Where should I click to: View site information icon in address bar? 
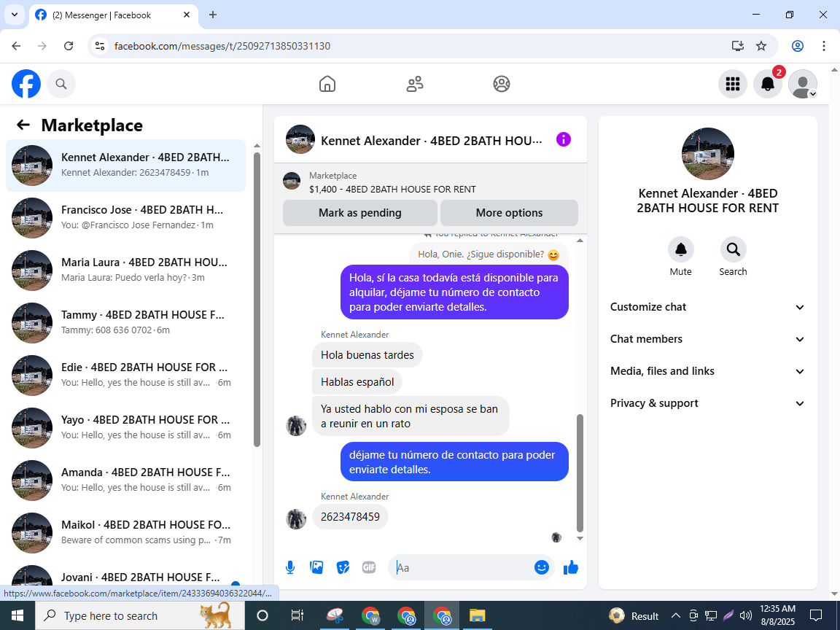(100, 46)
